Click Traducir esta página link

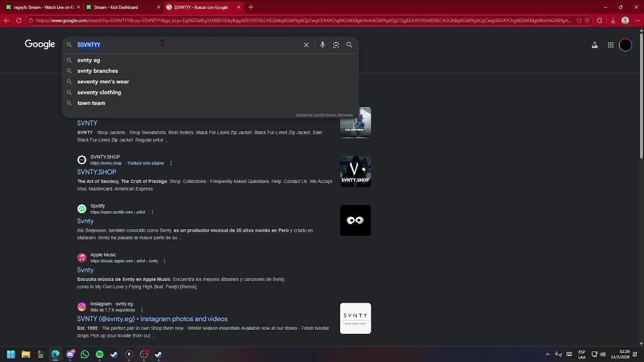pos(145,163)
